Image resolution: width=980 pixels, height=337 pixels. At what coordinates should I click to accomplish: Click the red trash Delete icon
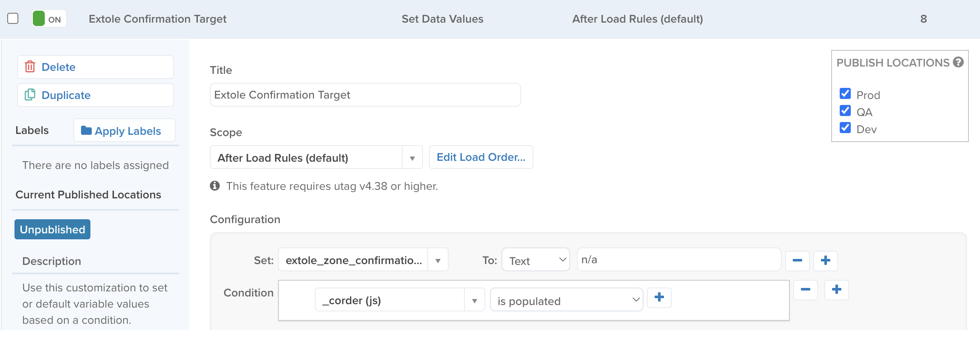(x=30, y=67)
